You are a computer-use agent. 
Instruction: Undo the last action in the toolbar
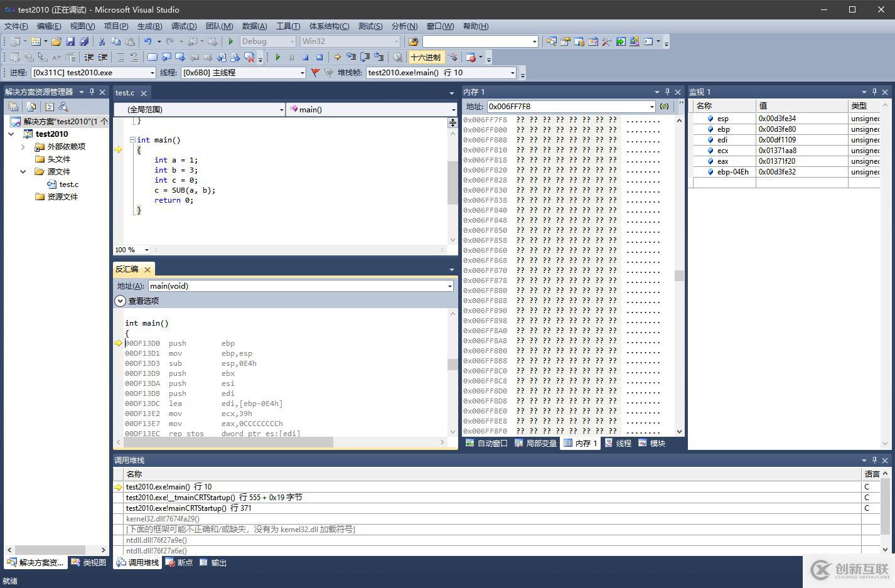pos(147,41)
